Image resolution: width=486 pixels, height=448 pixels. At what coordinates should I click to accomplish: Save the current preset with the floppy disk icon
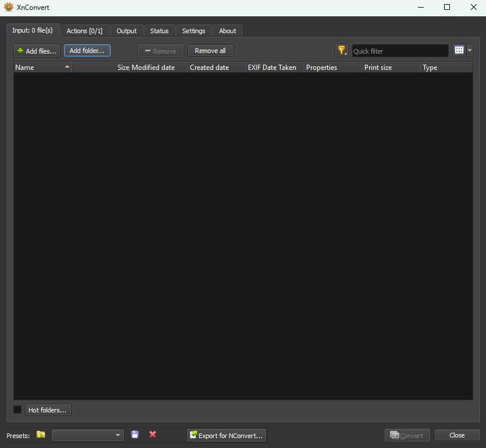pos(134,435)
